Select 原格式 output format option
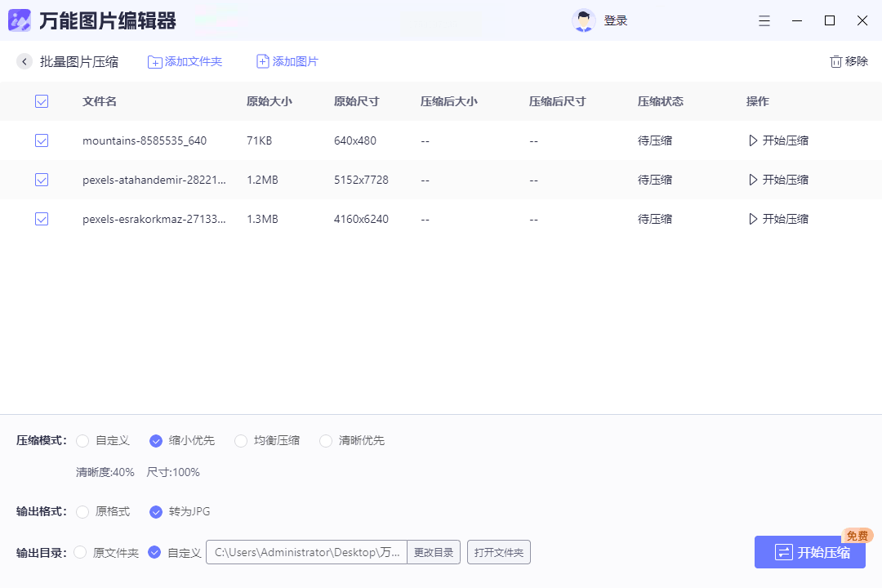This screenshot has height=588, width=882. click(82, 512)
